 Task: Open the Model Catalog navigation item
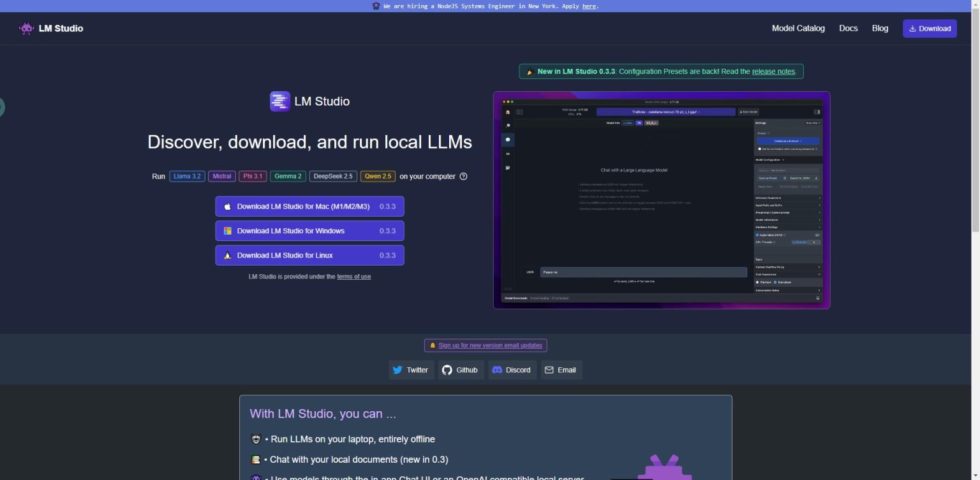pos(798,28)
